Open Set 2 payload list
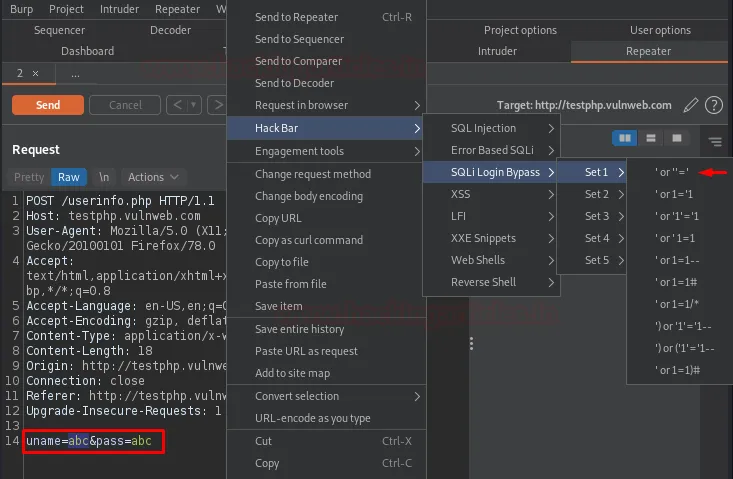Screen dimensions: 733x479 coord(591,194)
